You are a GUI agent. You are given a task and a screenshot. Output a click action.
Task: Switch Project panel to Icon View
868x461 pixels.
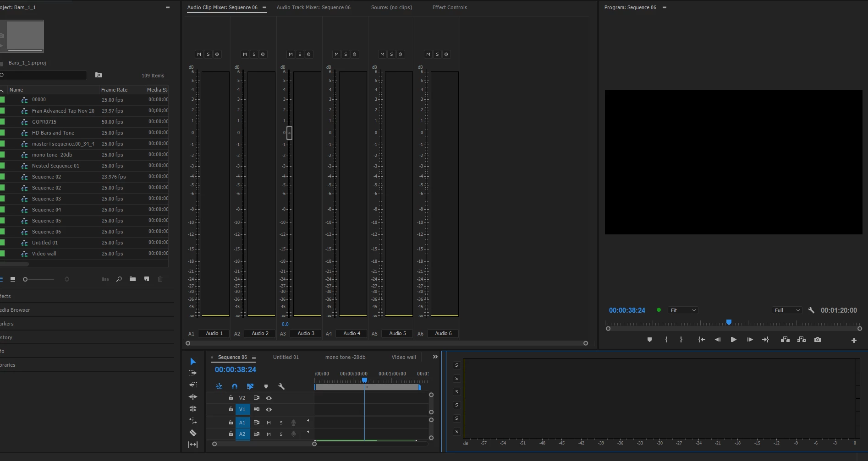(x=13, y=279)
